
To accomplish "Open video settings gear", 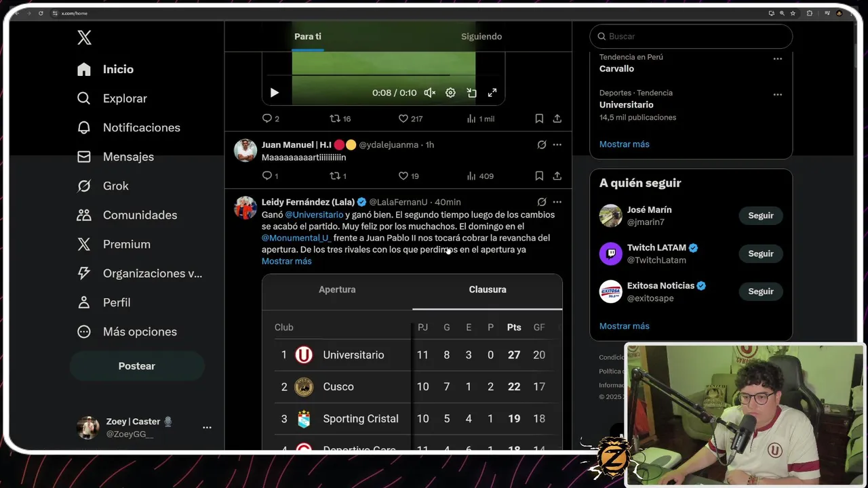I will (x=450, y=93).
